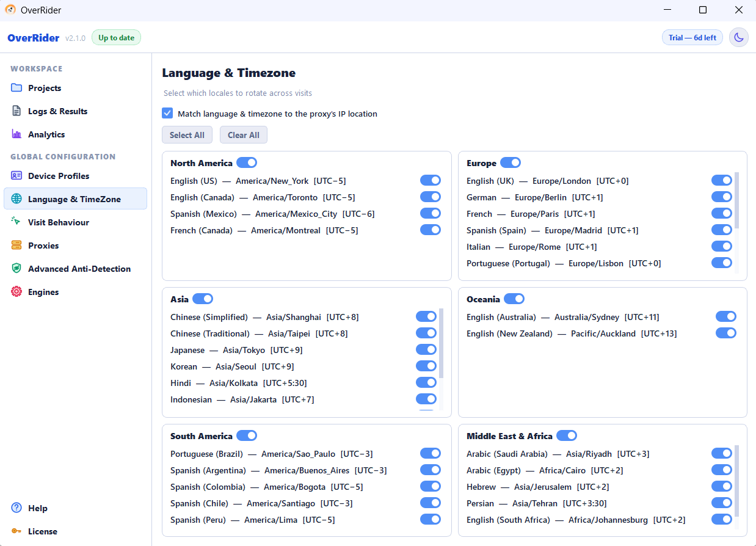The image size is (756, 546).
Task: Disable German Europe/Berlin locale
Action: [x=722, y=197]
